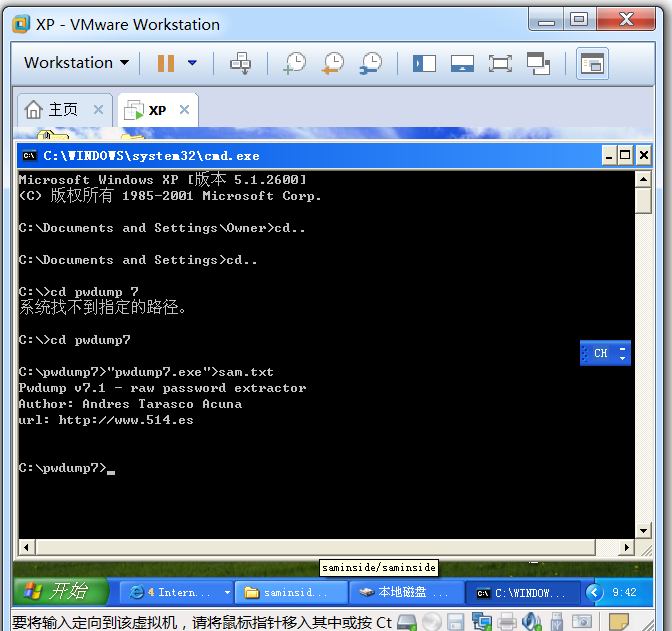The width and height of the screenshot is (672, 631).
Task: Click the cmd vertical scrollbar thumb
Action: coord(643,200)
